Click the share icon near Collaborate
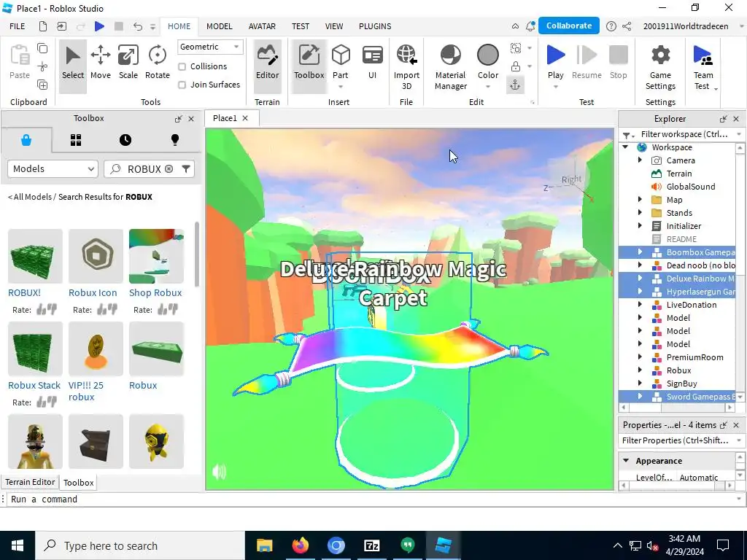Viewport: 747px width, 560px height. pyautogui.click(x=627, y=26)
